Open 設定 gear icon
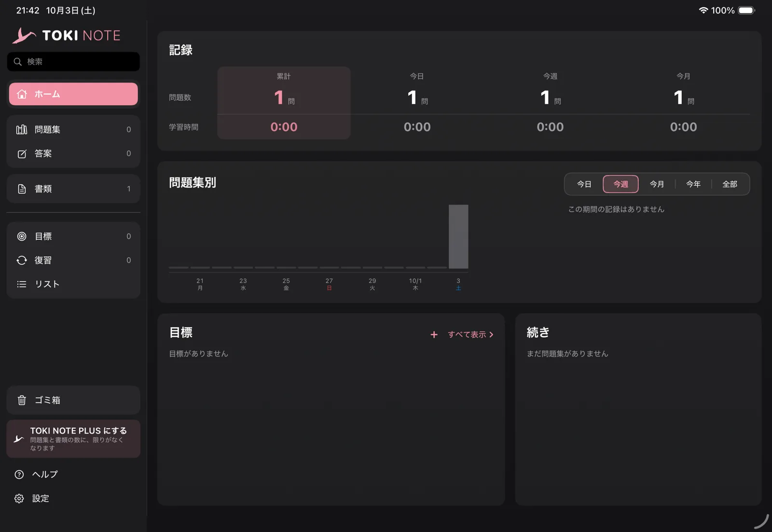This screenshot has width=772, height=532. [x=19, y=498]
